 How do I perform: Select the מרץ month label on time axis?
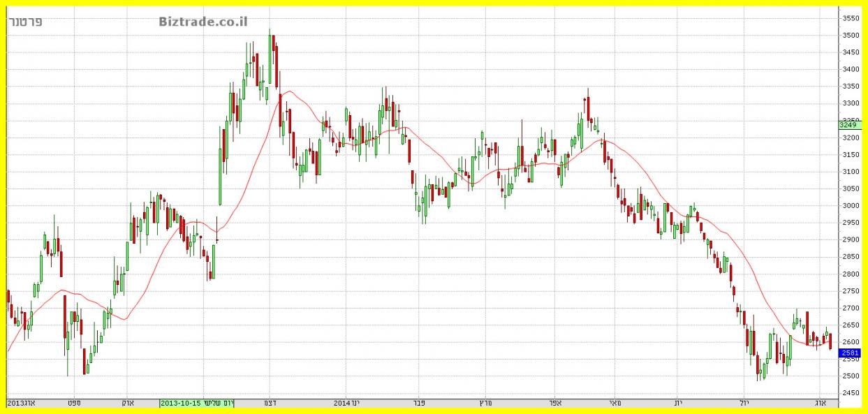pyautogui.click(x=483, y=403)
